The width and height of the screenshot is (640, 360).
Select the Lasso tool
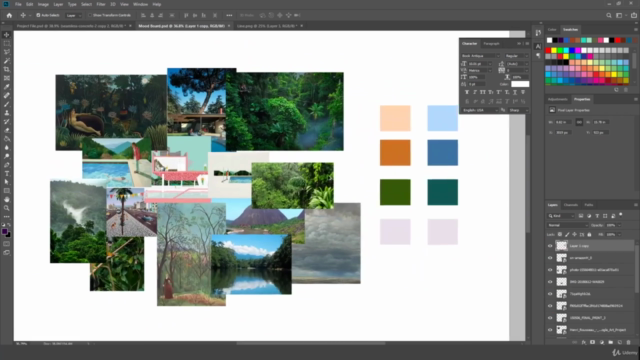7,52
